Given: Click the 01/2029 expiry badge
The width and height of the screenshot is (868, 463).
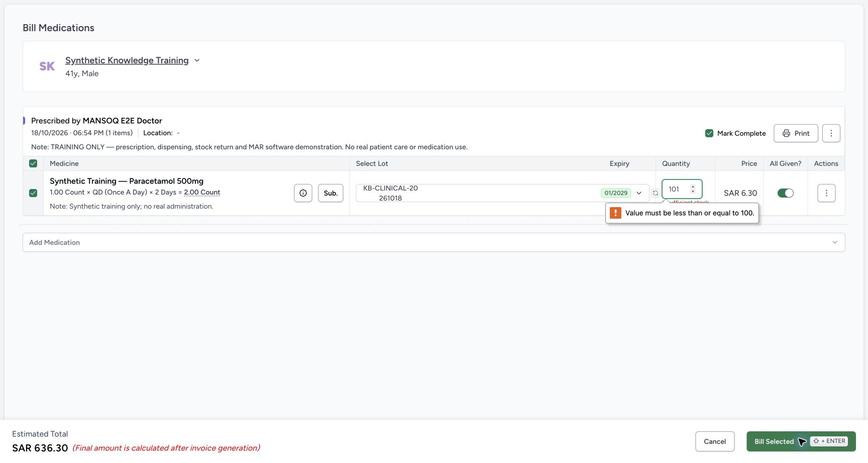Looking at the screenshot, I should click(x=616, y=193).
